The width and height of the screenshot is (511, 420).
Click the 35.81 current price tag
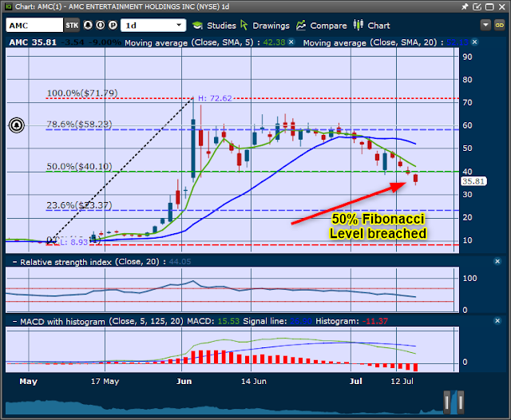(x=473, y=181)
